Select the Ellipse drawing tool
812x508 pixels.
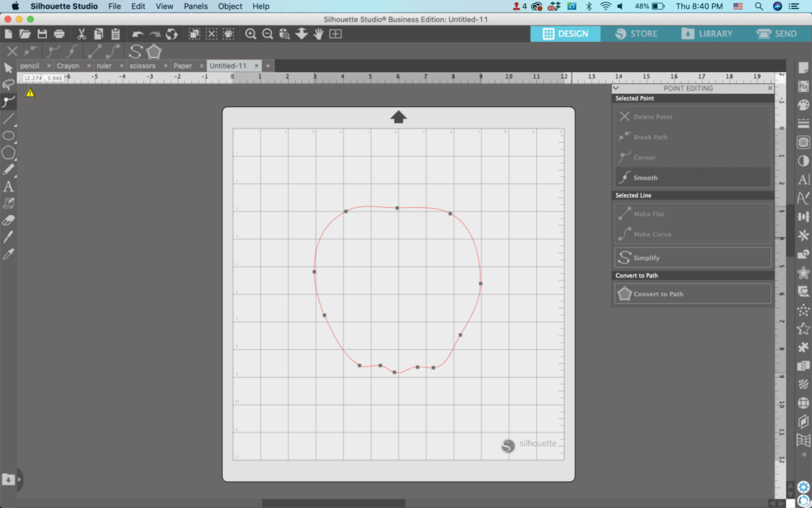[x=8, y=136]
